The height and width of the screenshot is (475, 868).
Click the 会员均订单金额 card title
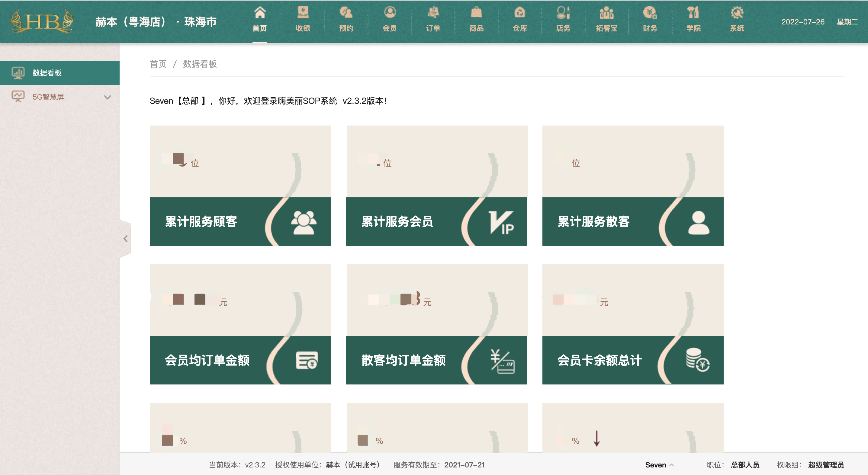click(207, 360)
